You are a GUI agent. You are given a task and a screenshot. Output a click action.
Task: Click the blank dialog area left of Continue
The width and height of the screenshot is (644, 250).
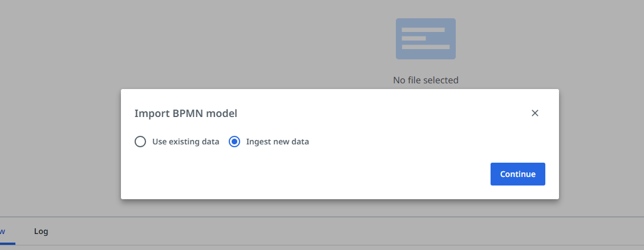(308, 174)
